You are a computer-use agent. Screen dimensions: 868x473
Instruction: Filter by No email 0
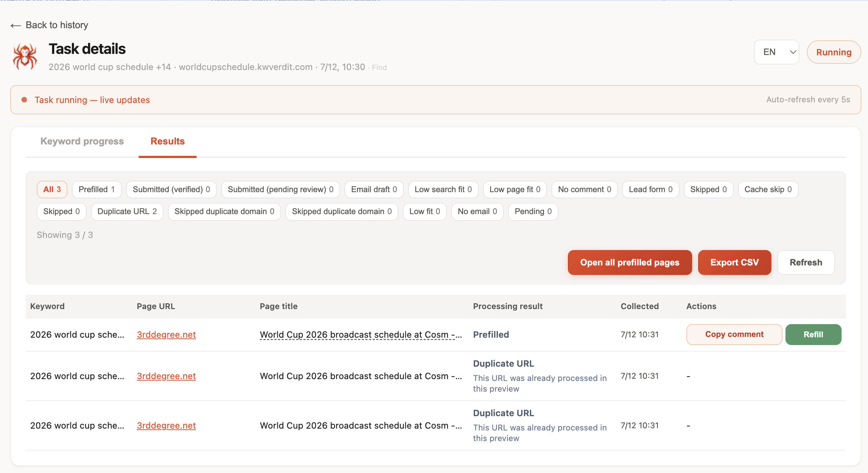tap(478, 212)
